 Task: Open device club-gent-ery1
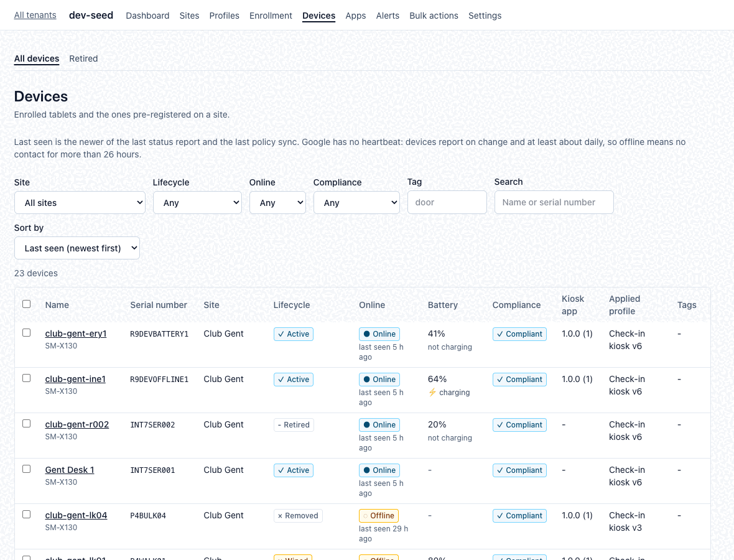pyautogui.click(x=76, y=334)
